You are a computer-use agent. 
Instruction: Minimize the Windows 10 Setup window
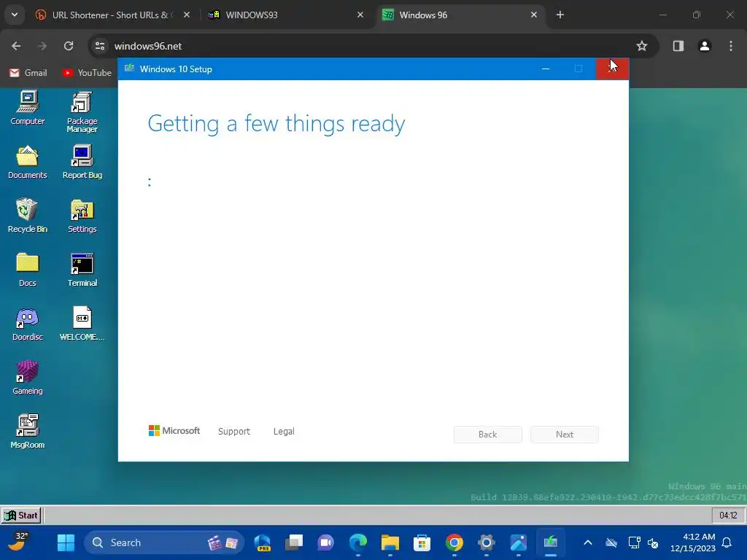click(x=546, y=69)
